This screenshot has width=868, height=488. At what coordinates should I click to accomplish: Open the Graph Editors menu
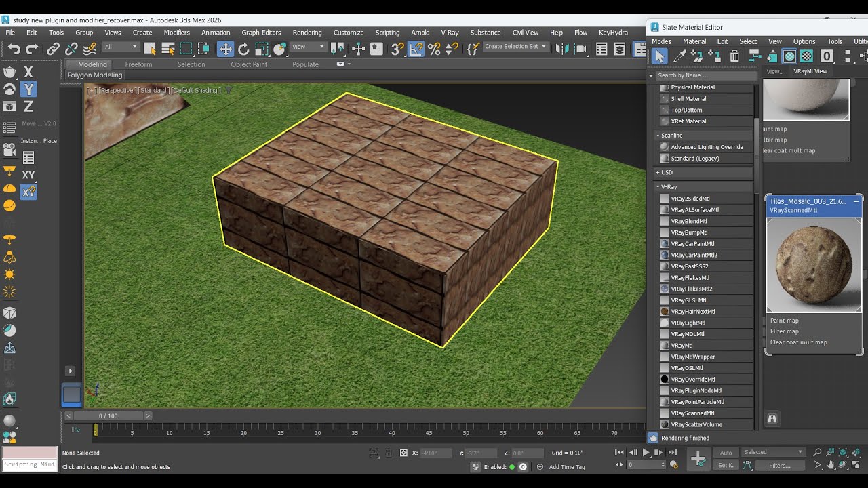click(x=261, y=32)
